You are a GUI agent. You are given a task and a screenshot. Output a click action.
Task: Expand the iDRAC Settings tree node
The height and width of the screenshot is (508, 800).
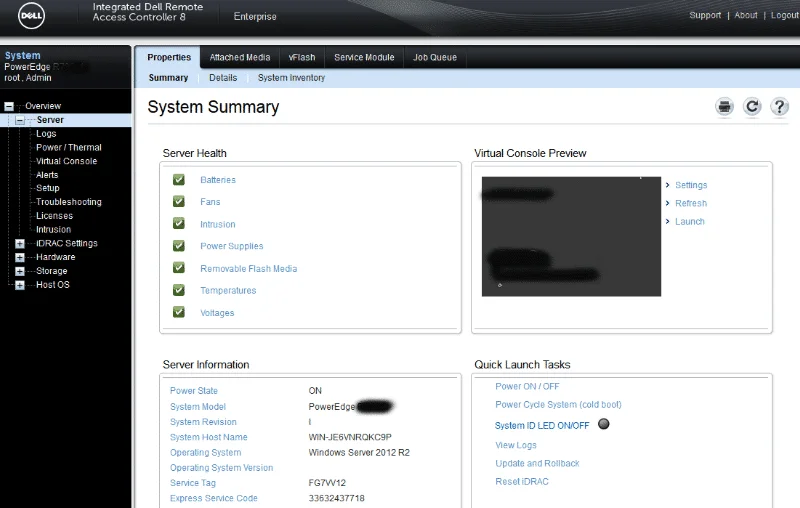[x=20, y=243]
